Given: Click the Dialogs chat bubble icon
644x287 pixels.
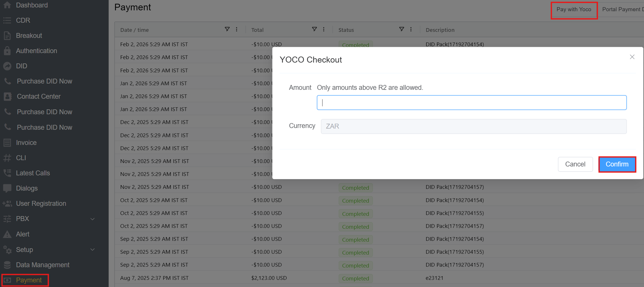Looking at the screenshot, I should 7,188.
